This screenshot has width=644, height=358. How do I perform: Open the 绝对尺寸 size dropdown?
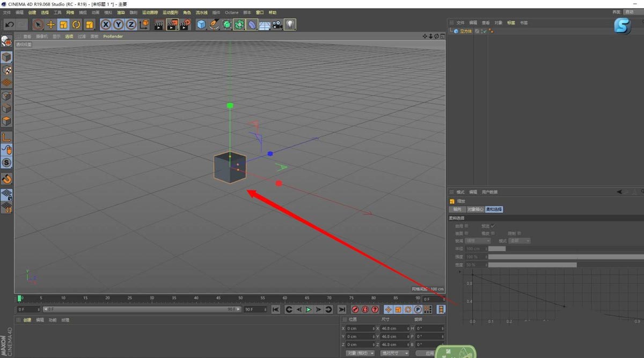(394, 353)
